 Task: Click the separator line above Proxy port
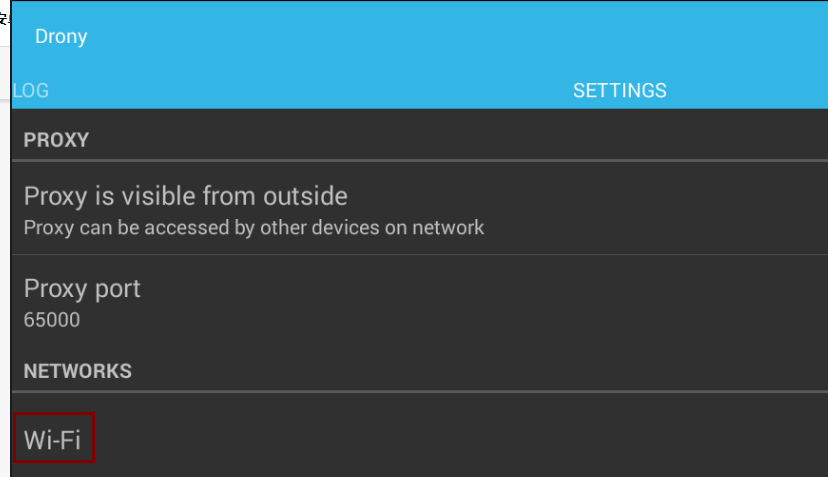pos(420,255)
